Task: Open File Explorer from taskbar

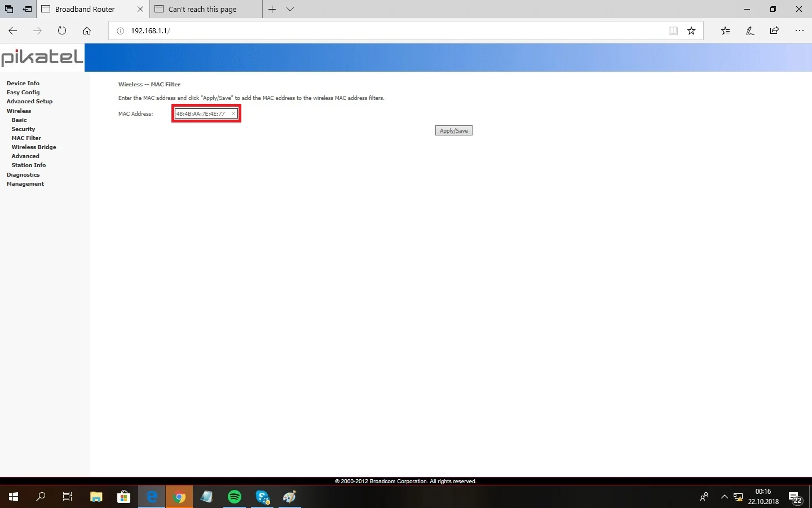Action: tap(96, 497)
